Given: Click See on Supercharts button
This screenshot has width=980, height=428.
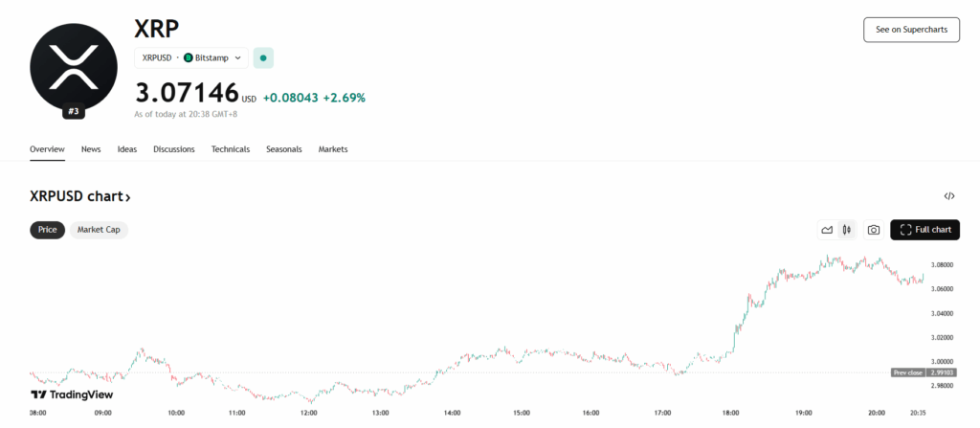Looking at the screenshot, I should tap(911, 30).
